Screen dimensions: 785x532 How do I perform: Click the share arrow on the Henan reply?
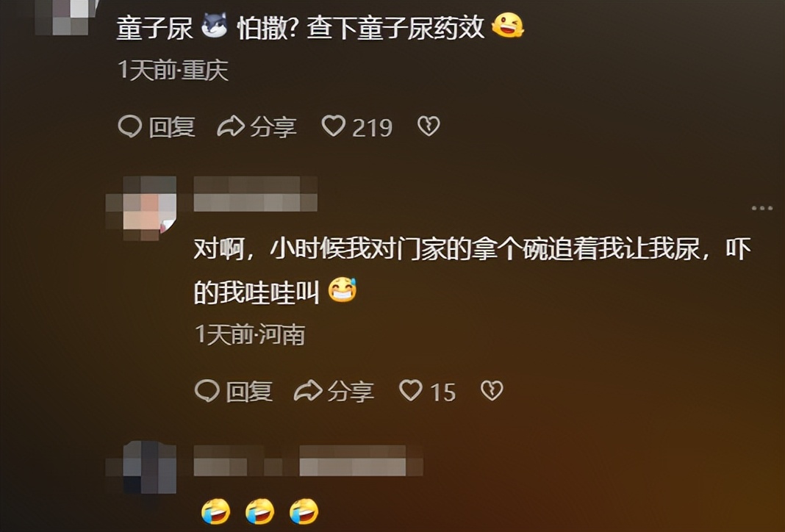point(307,391)
